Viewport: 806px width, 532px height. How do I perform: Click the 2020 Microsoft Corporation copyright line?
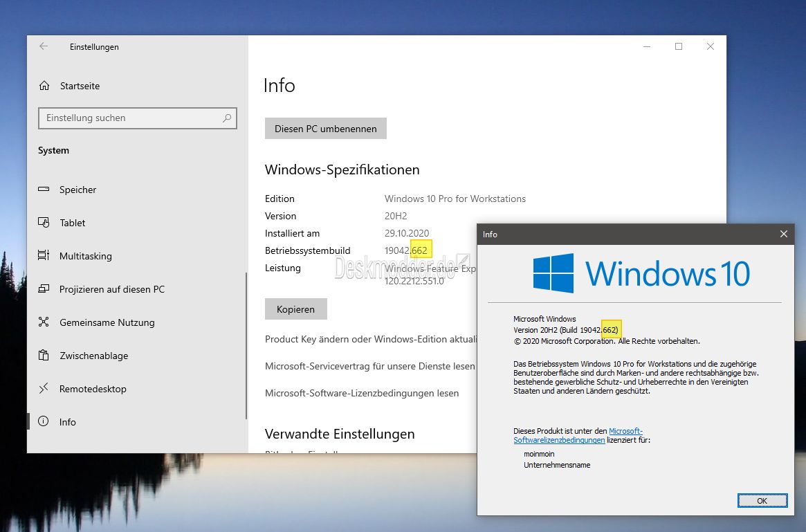click(607, 341)
